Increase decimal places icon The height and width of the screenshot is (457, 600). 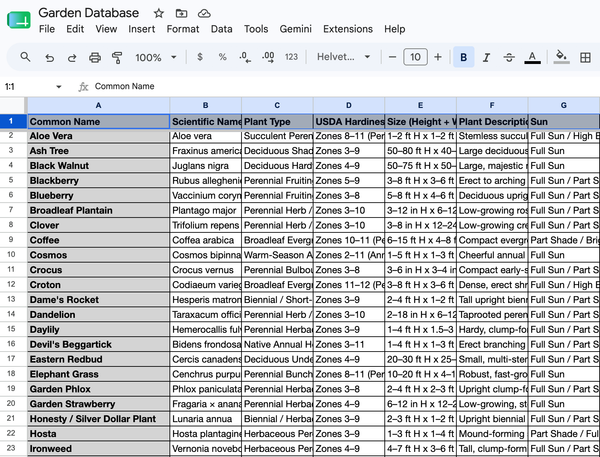[268, 57]
